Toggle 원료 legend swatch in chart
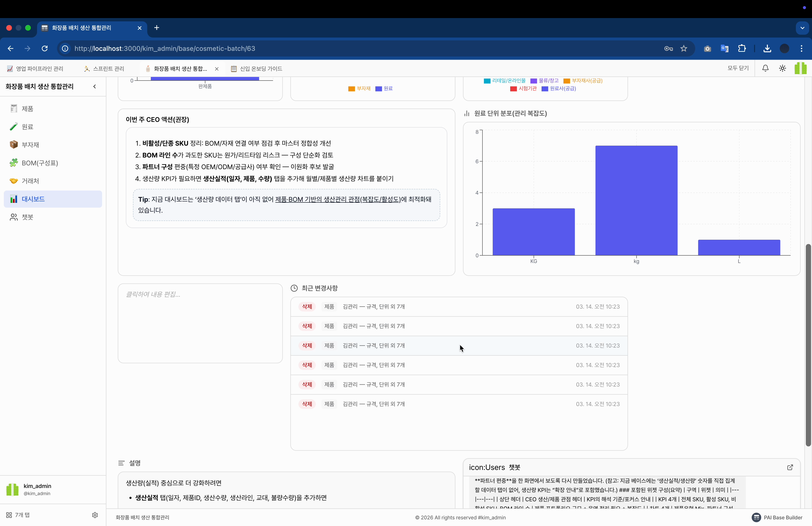Image resolution: width=812 pixels, height=526 pixels. click(378, 89)
